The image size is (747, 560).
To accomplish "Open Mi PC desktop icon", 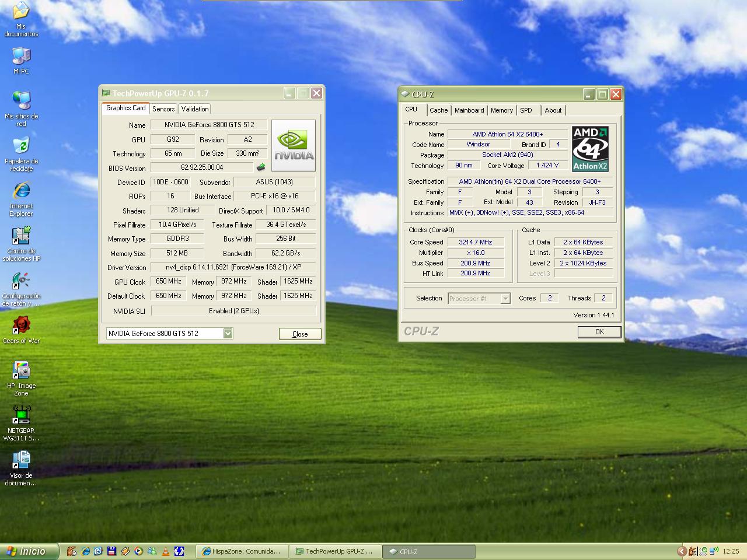I will (x=21, y=56).
